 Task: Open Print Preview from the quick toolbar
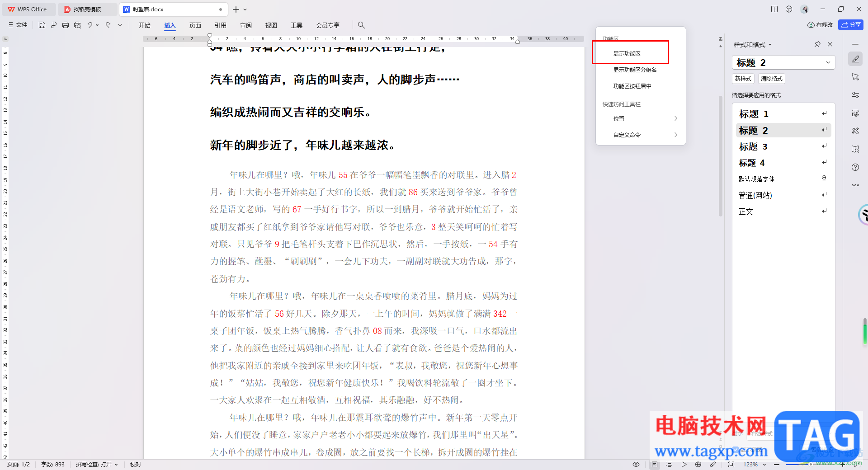pyautogui.click(x=77, y=25)
